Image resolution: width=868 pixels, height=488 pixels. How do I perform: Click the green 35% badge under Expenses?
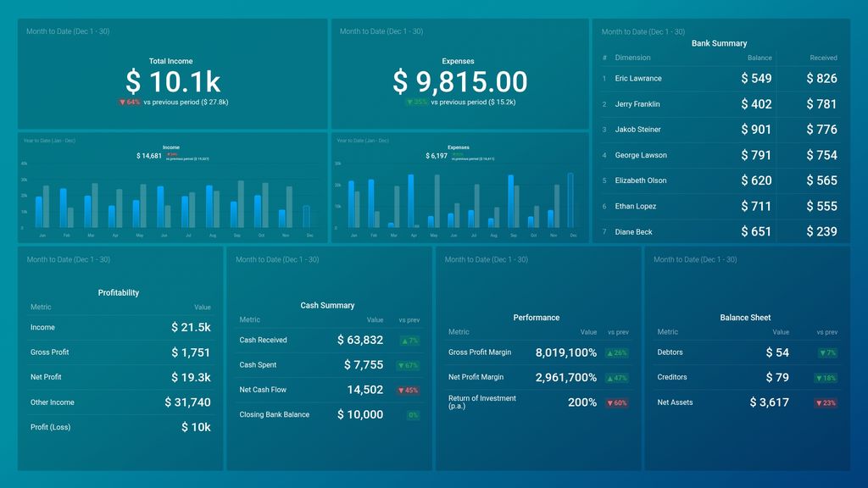pyautogui.click(x=416, y=102)
